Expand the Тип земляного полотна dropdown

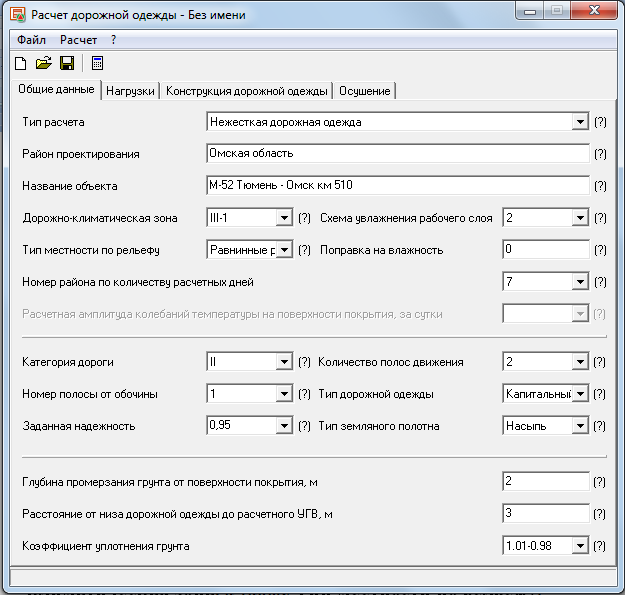(580, 426)
